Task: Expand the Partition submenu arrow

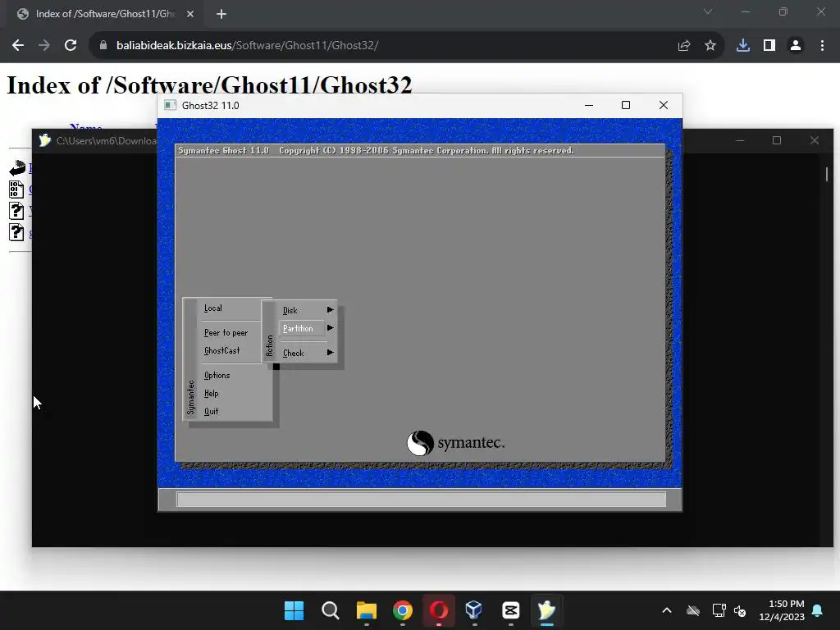Action: click(331, 328)
